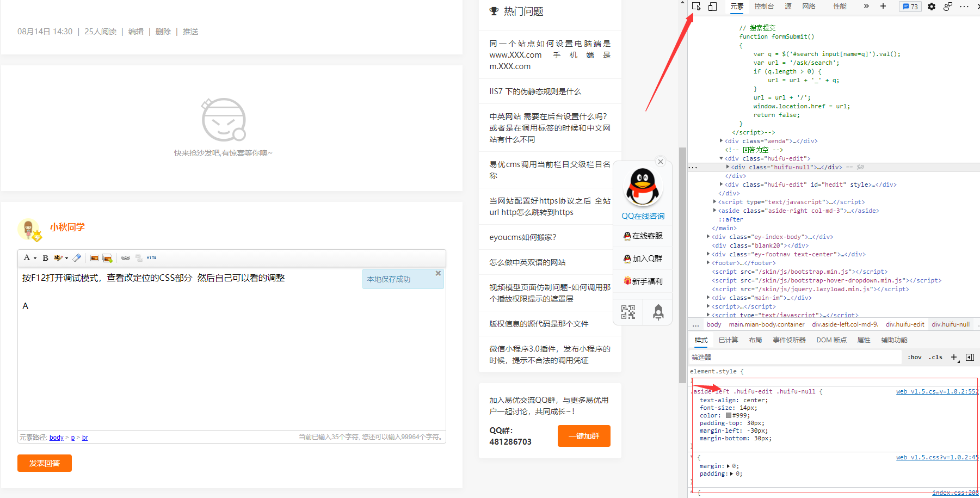
Task: Switch to 性能 DevTools tab
Action: (x=840, y=7)
